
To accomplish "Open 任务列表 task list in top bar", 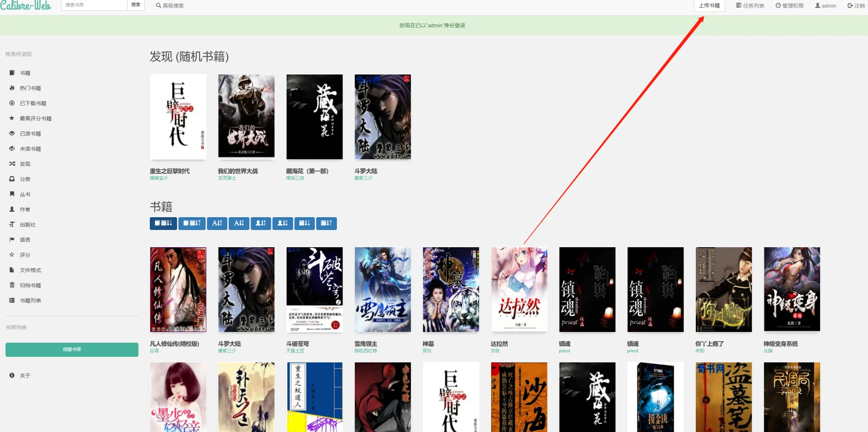I will click(x=750, y=6).
